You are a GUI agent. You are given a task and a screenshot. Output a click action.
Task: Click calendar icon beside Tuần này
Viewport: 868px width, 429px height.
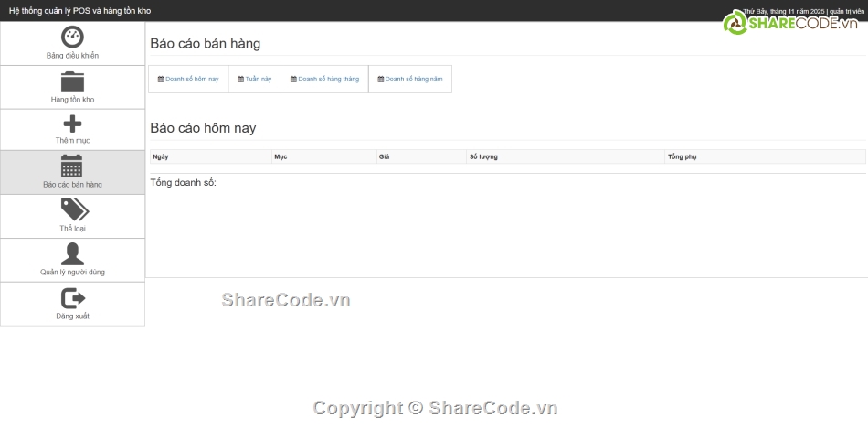tap(241, 80)
